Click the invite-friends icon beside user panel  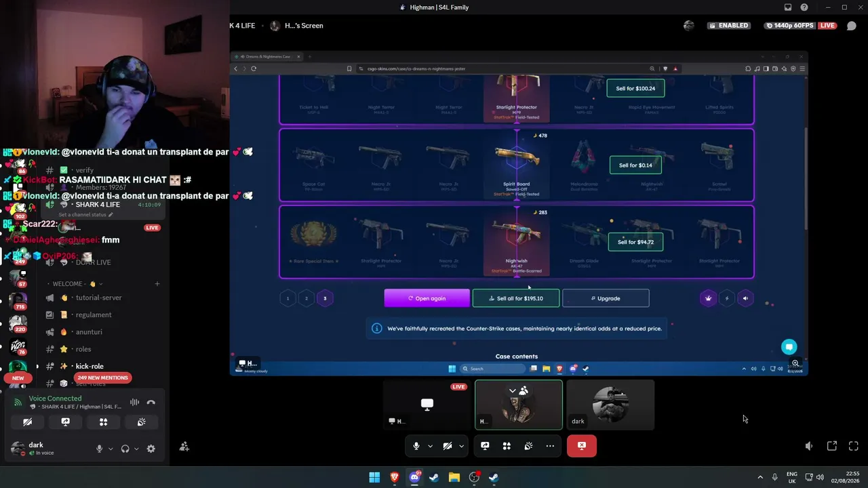(184, 447)
